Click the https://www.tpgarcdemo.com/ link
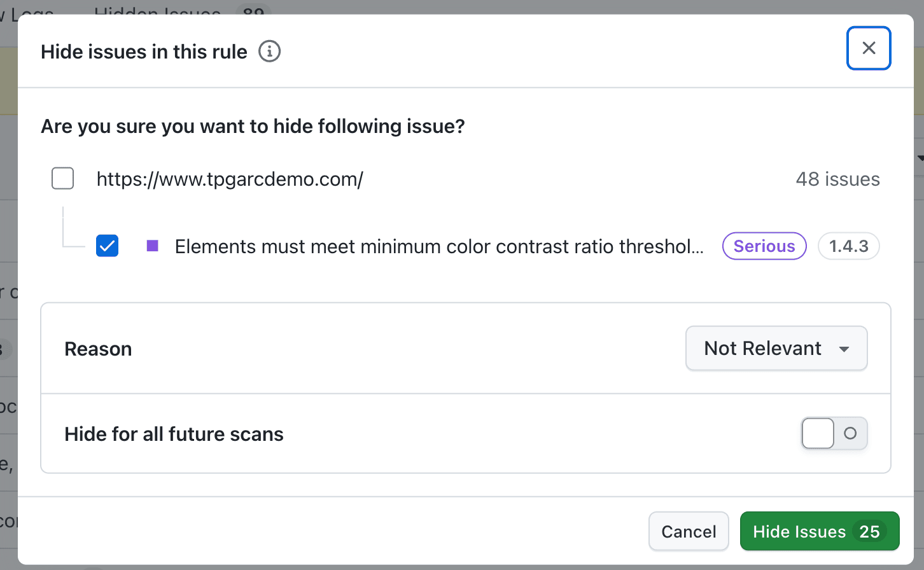This screenshot has height=570, width=924. pyautogui.click(x=230, y=179)
